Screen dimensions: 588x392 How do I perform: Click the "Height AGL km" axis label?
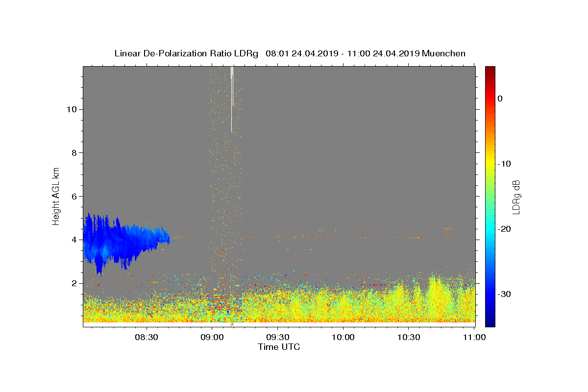pos(56,196)
